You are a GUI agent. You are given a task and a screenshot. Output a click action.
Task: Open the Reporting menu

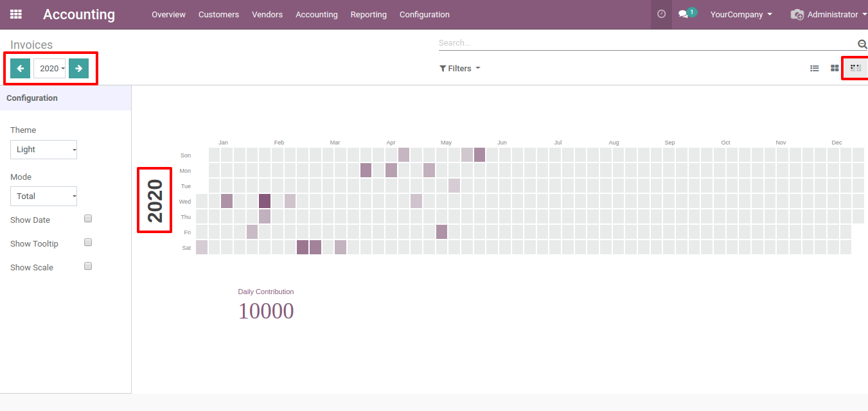point(368,14)
